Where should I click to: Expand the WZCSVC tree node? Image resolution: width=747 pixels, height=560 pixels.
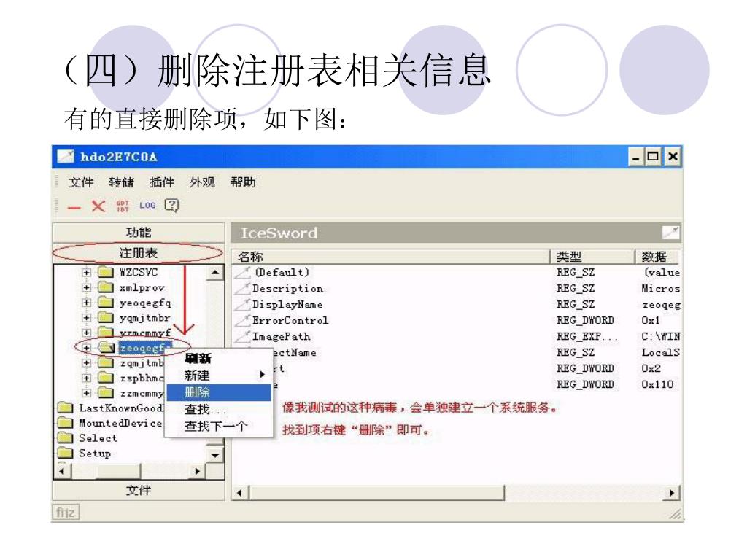point(86,273)
